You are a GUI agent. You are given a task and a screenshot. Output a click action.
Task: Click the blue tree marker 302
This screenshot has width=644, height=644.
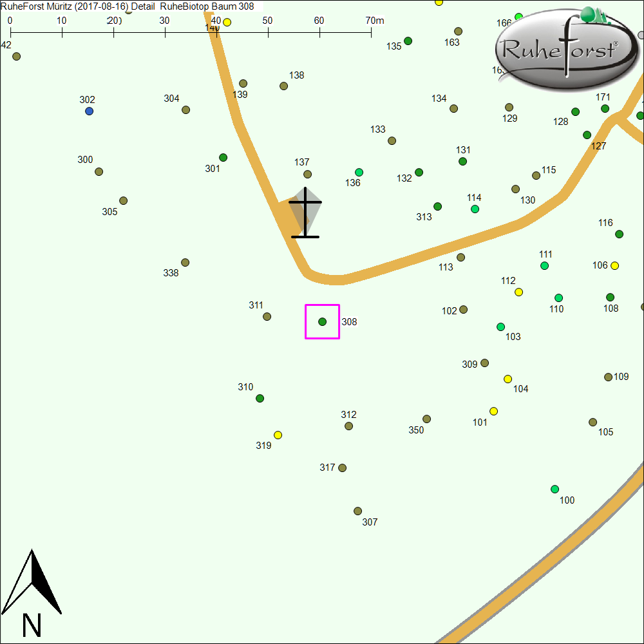coord(89,111)
